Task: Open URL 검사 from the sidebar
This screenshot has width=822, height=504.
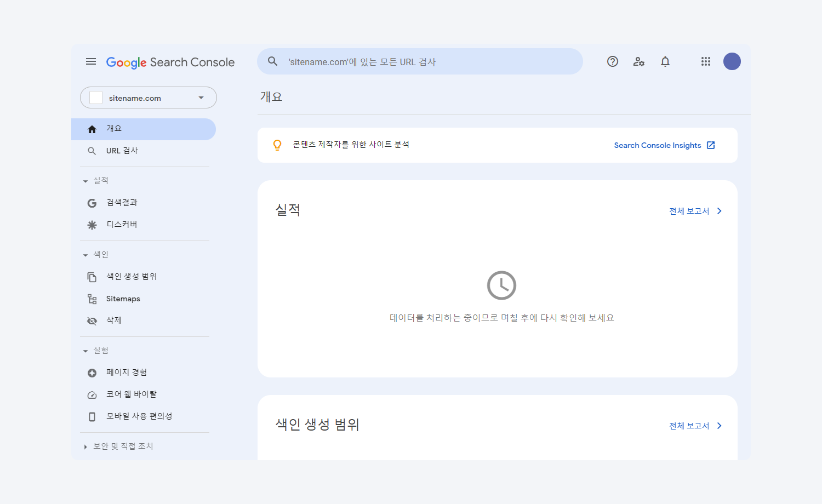Action: [122, 151]
